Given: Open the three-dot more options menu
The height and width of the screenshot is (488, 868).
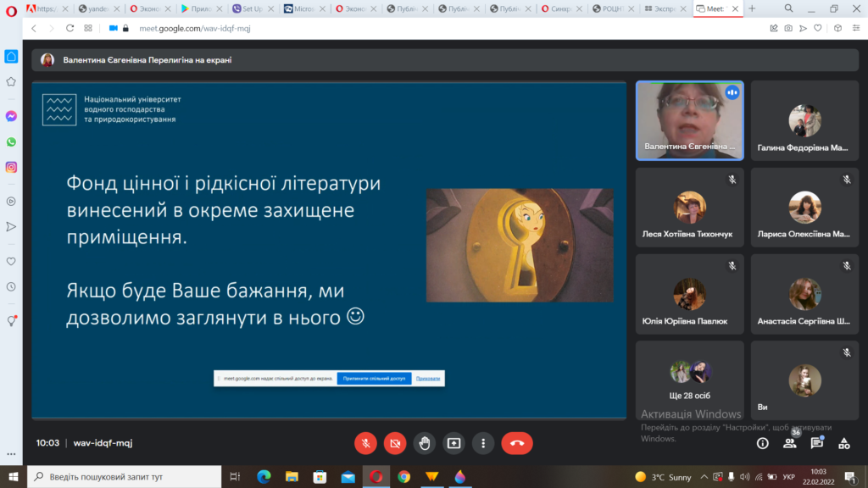Looking at the screenshot, I should 483,442.
